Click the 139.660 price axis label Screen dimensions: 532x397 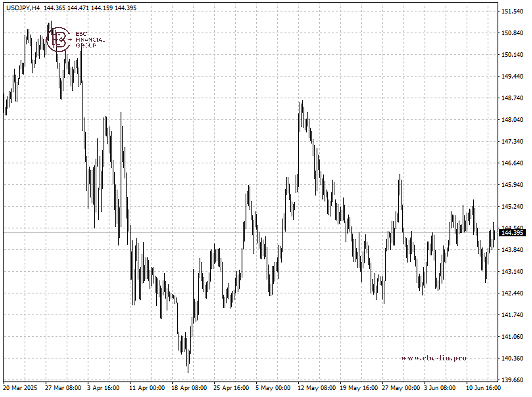[512, 380]
